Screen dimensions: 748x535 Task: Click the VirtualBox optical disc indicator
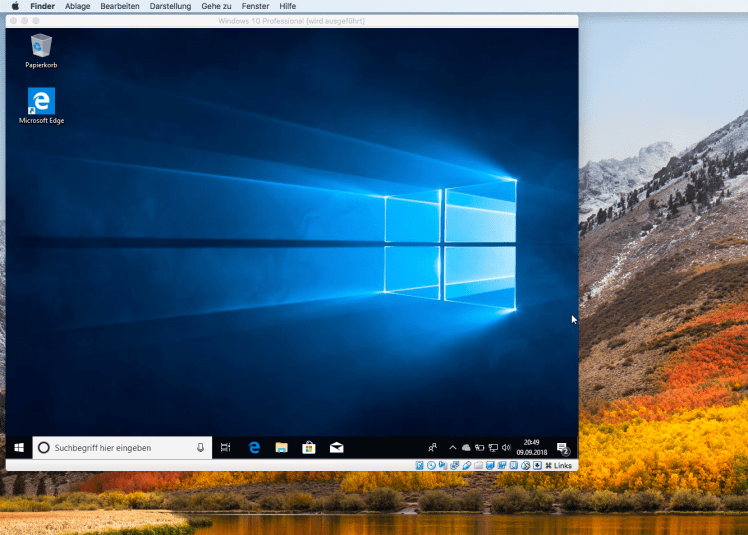[x=431, y=465]
